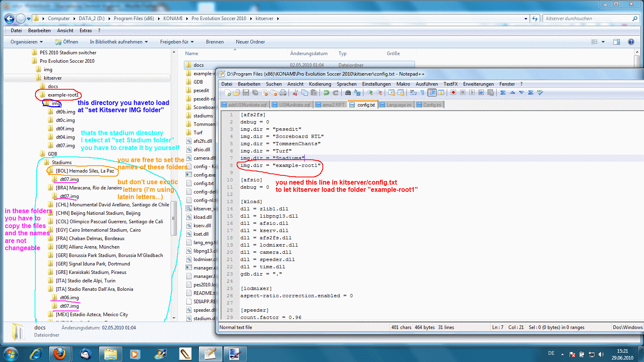Viewport: 644px width, 362px height.
Task: Open the TextFX menu
Action: pos(450,84)
